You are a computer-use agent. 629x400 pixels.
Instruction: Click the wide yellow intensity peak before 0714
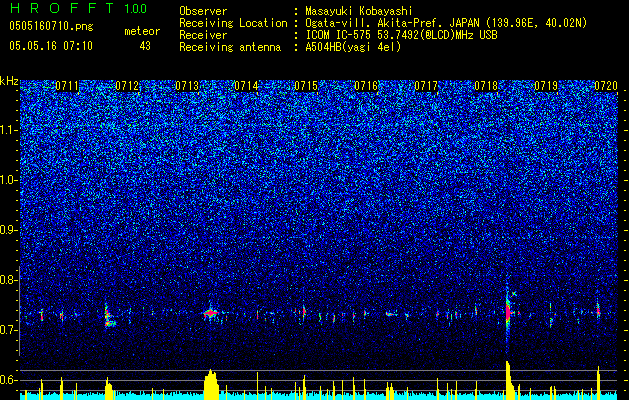coord(211,384)
